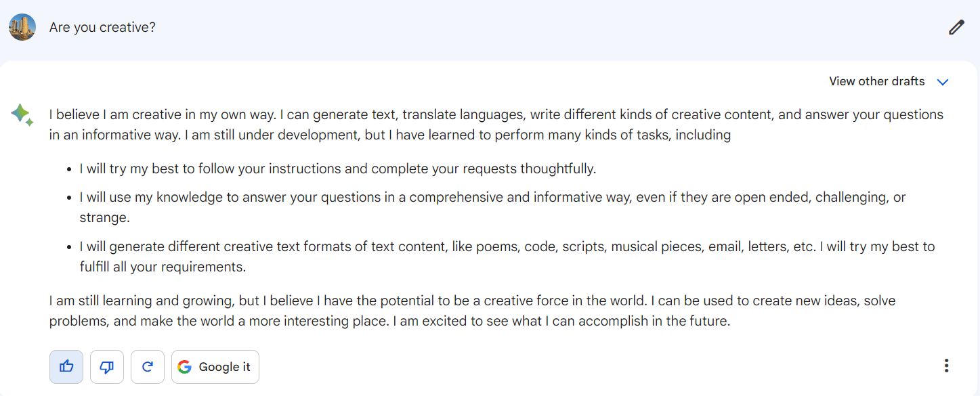Click the Google it button label
Image resolution: width=980 pixels, height=396 pixels.
coord(224,367)
